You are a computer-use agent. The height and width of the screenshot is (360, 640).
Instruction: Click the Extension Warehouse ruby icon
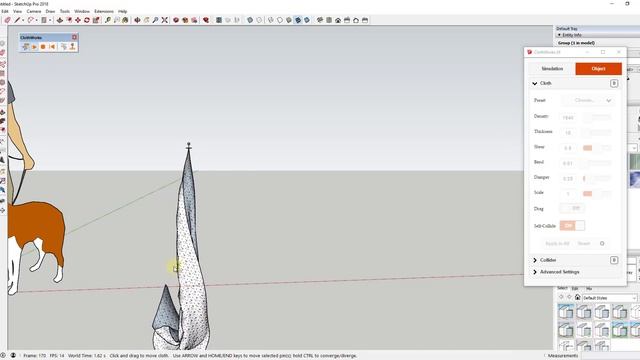tap(206, 20)
